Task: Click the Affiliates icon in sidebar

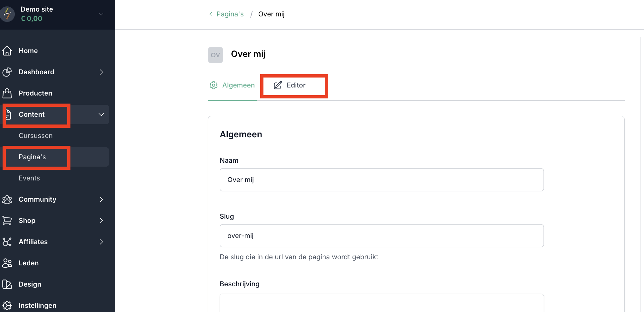Action: (x=7, y=242)
